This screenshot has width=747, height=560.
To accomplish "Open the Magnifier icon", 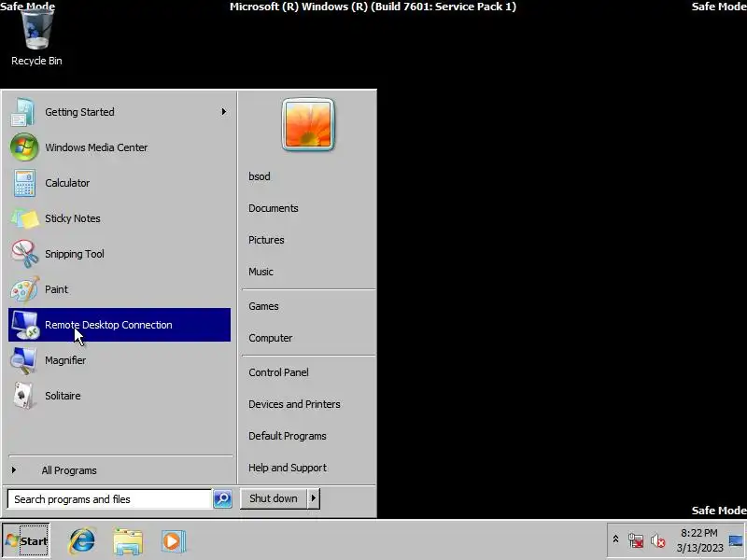I will pos(24,360).
